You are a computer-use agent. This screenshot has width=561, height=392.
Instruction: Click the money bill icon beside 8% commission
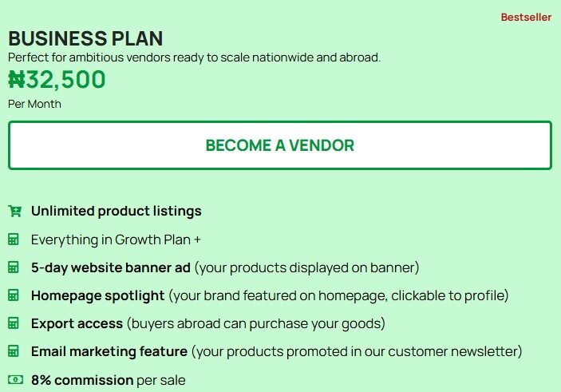pyautogui.click(x=14, y=380)
